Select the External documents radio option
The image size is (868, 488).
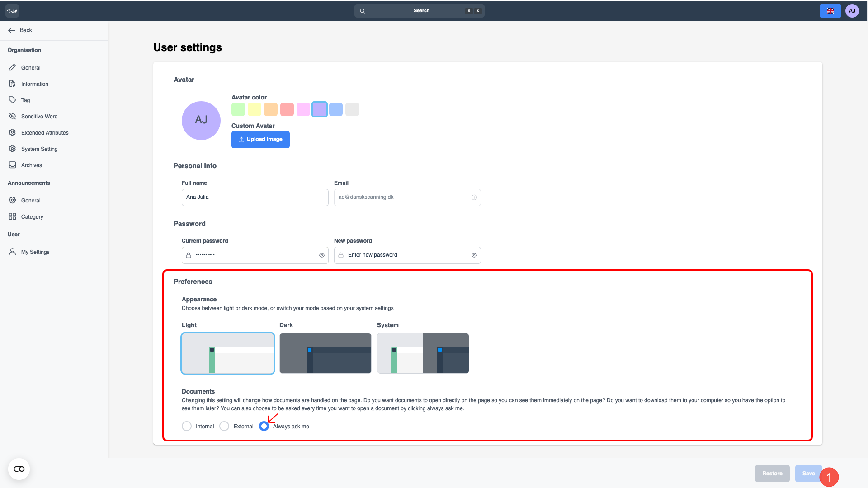(x=224, y=426)
